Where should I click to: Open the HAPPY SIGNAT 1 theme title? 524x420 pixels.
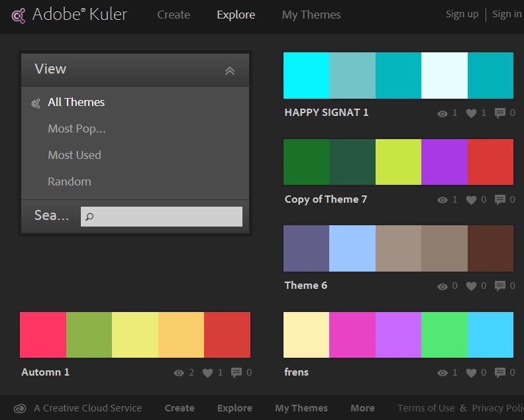pos(326,112)
